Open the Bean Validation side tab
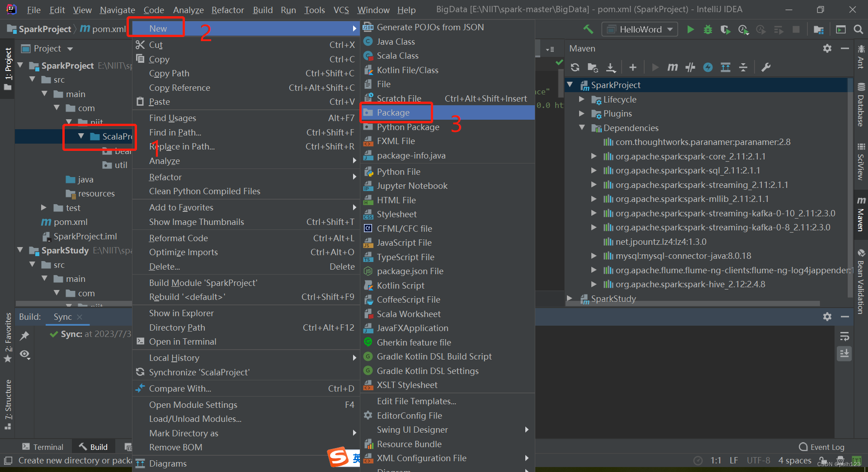This screenshot has height=472, width=868. click(861, 281)
